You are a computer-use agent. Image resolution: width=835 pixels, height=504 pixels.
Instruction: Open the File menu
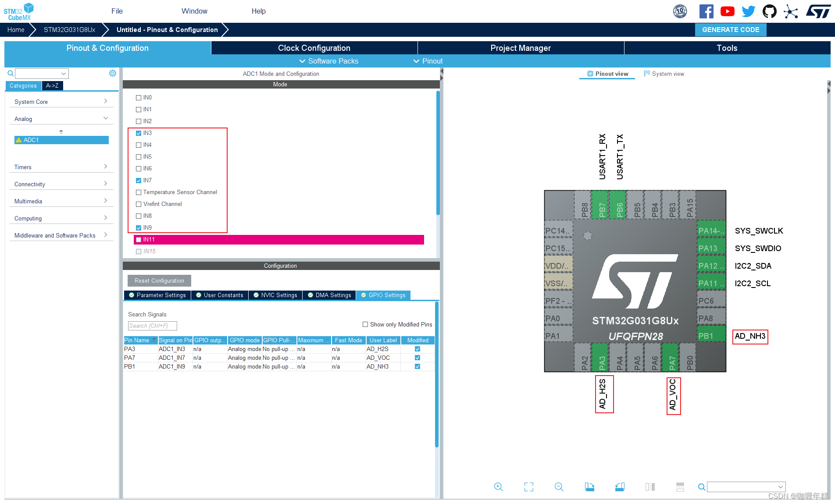pyautogui.click(x=117, y=11)
